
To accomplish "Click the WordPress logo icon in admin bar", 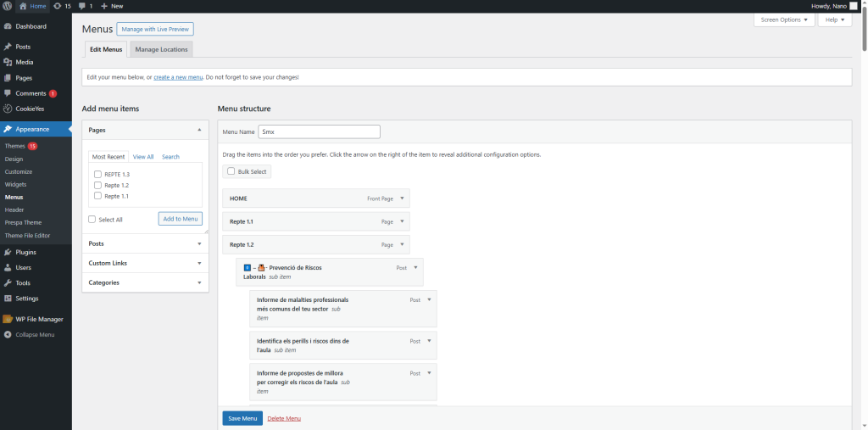I will tap(7, 6).
